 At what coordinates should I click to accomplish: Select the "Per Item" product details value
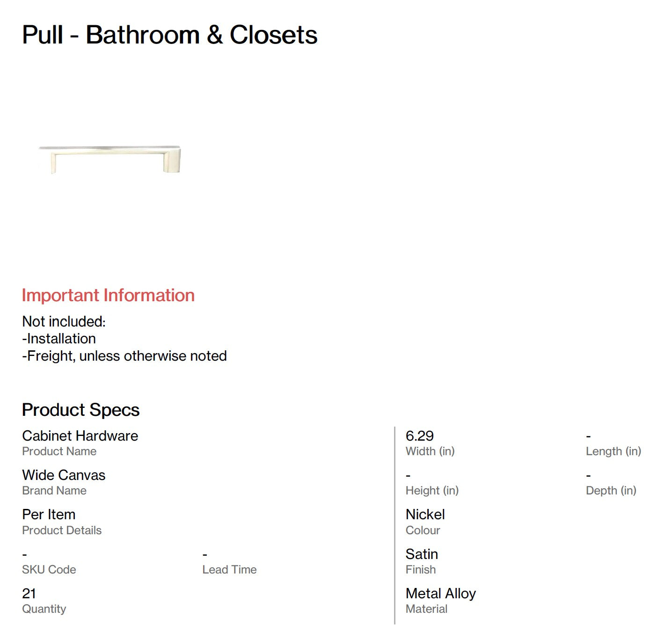(x=49, y=515)
